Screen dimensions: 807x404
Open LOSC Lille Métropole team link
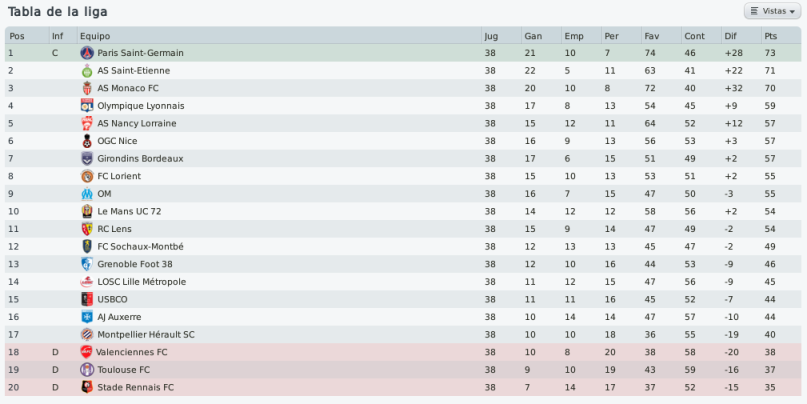(142, 282)
